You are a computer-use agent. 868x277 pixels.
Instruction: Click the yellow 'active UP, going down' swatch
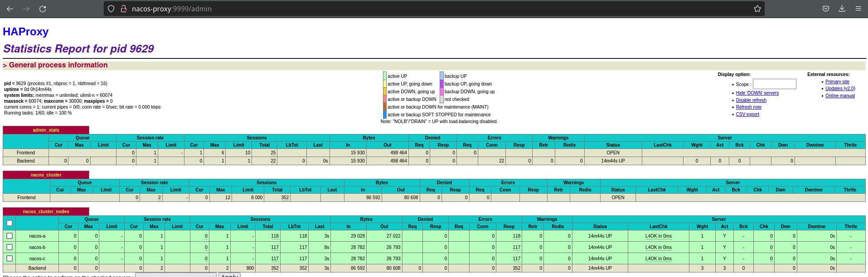(385, 84)
